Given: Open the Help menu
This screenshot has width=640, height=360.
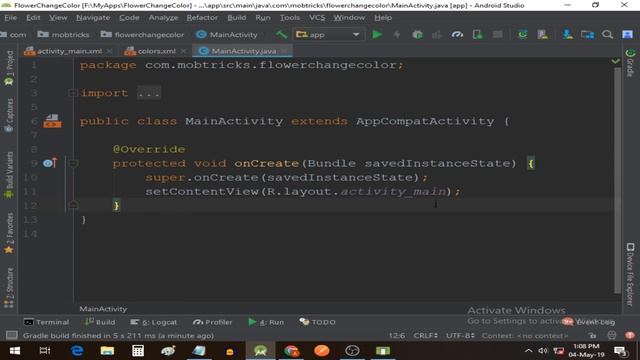Looking at the screenshot, I should click(x=383, y=18).
